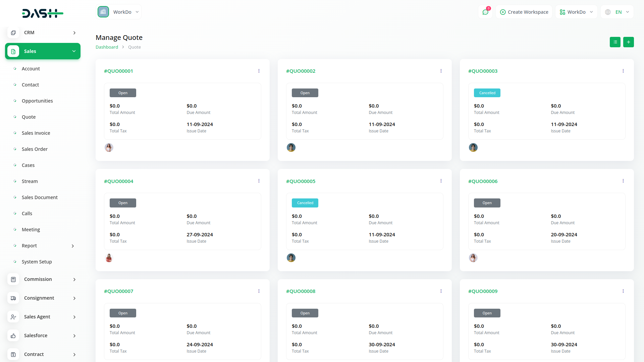
Task: Switch to list view of quotes
Action: (x=615, y=42)
